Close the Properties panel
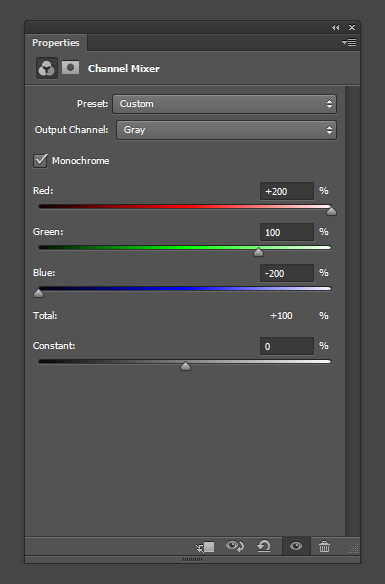 (x=352, y=28)
